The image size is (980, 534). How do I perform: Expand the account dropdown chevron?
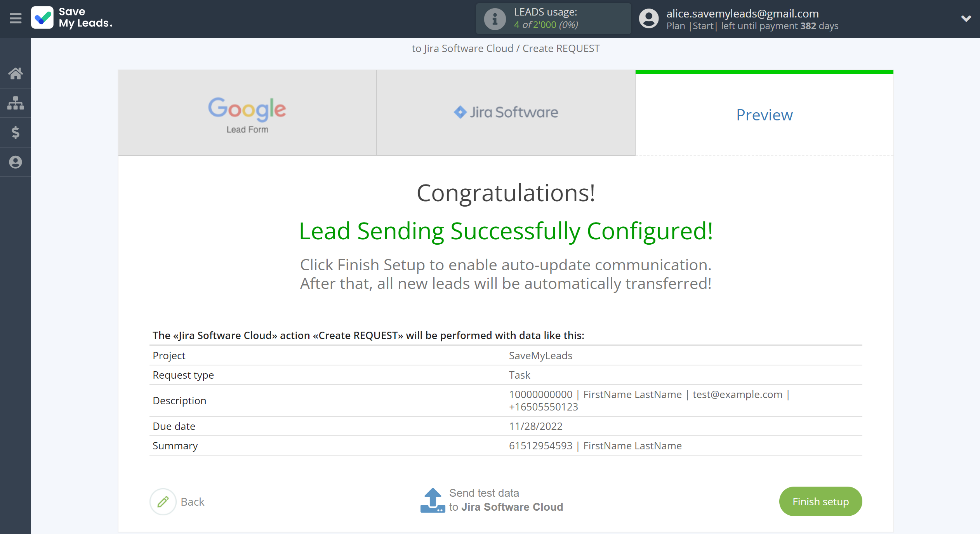pyautogui.click(x=966, y=18)
